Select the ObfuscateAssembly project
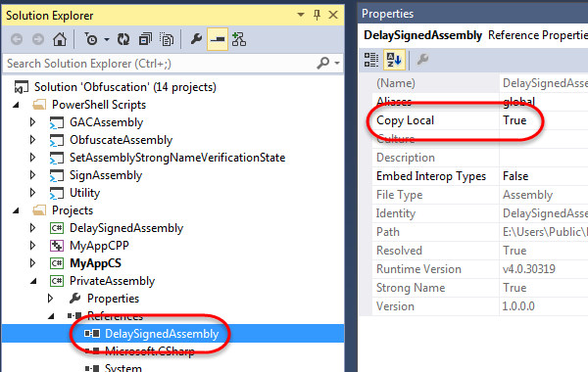This screenshot has height=372, width=588. coord(122,140)
